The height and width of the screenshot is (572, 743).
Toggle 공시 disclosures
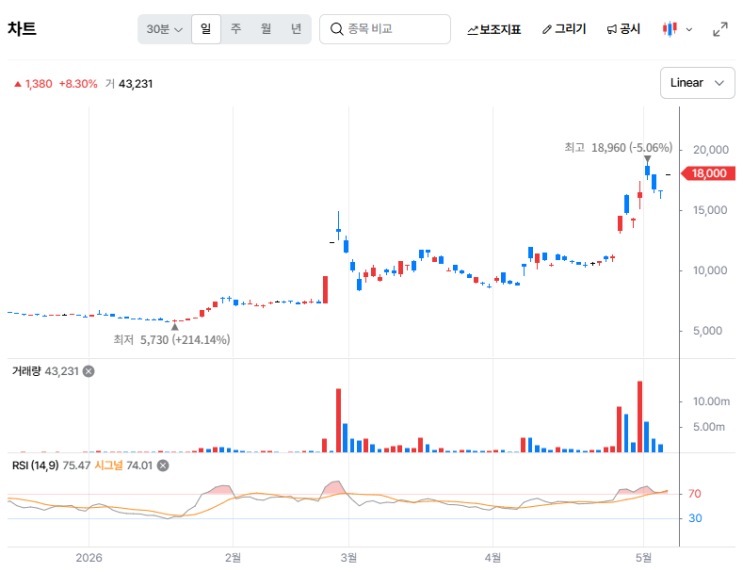click(x=623, y=29)
